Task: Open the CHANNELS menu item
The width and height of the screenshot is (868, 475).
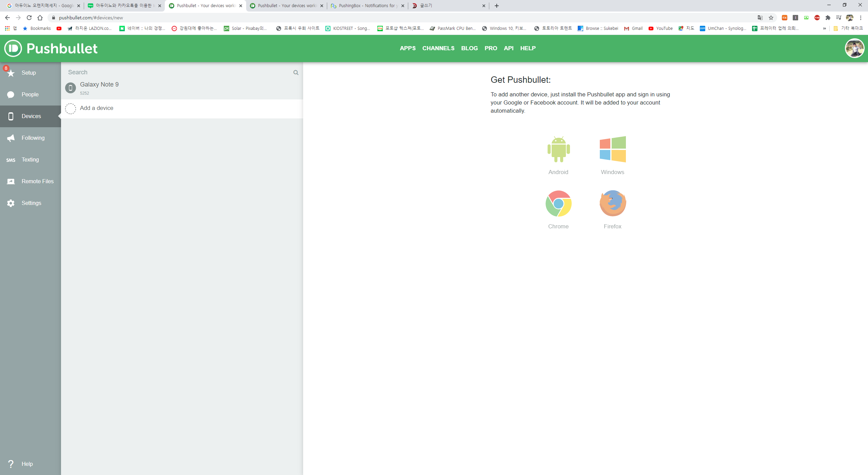Action: [438, 48]
